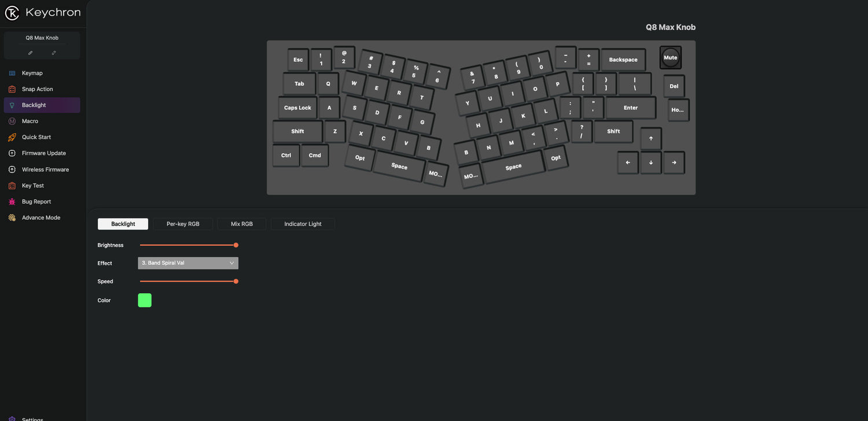Select the Snap Action sidebar icon
Image resolution: width=868 pixels, height=421 pixels.
click(x=12, y=89)
